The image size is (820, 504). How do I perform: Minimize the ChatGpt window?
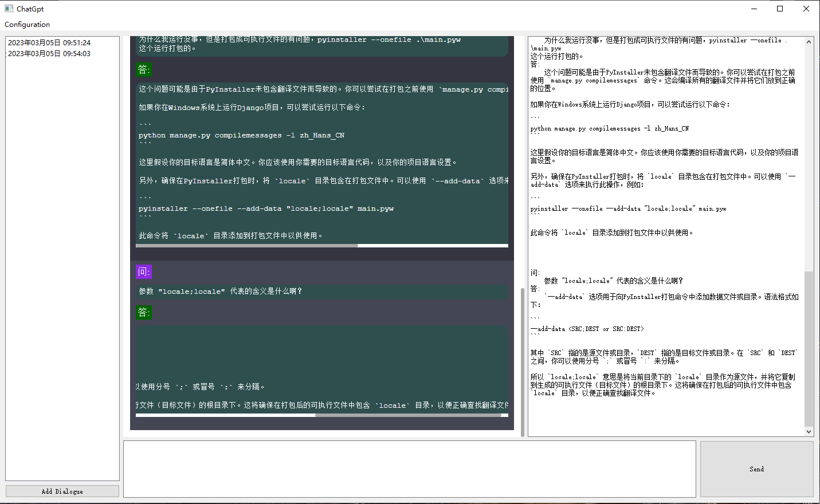point(754,9)
